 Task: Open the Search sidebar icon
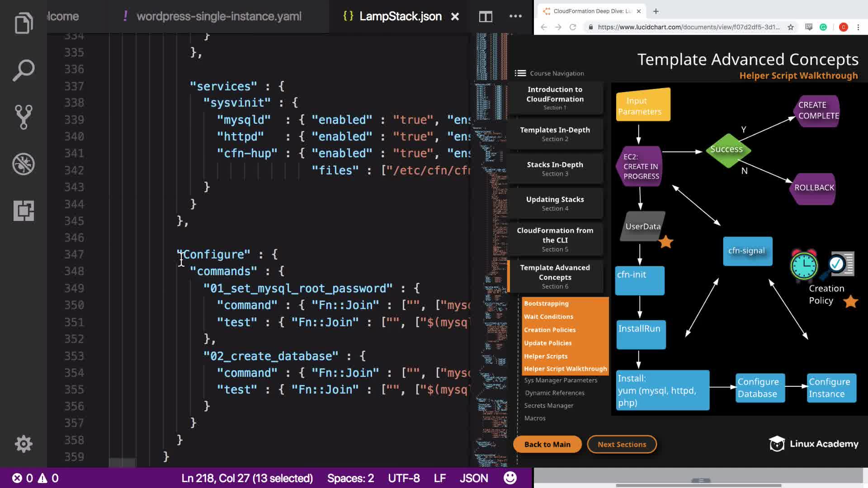coord(24,70)
